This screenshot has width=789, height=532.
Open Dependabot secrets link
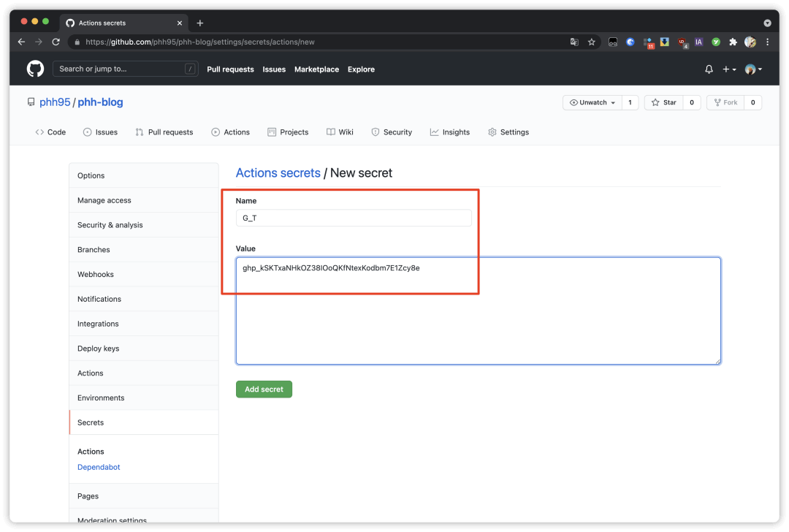(x=99, y=467)
